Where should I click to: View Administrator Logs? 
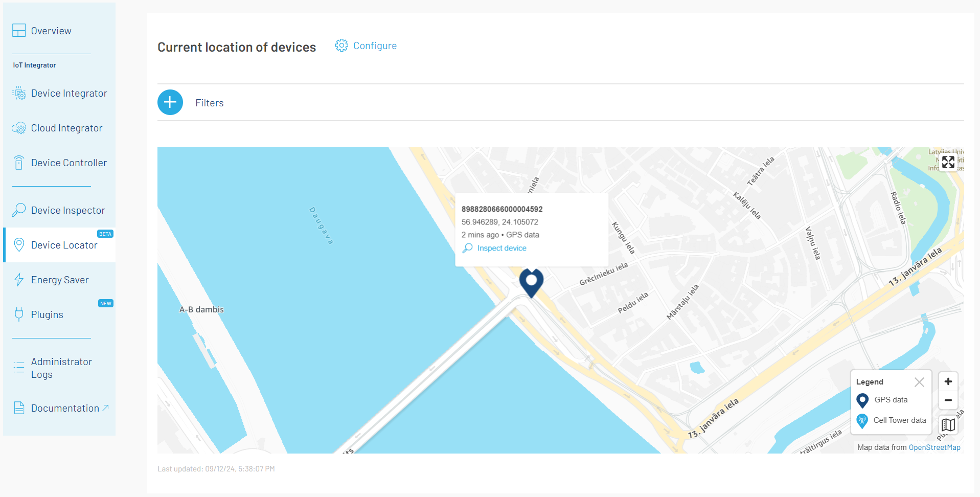(61, 368)
